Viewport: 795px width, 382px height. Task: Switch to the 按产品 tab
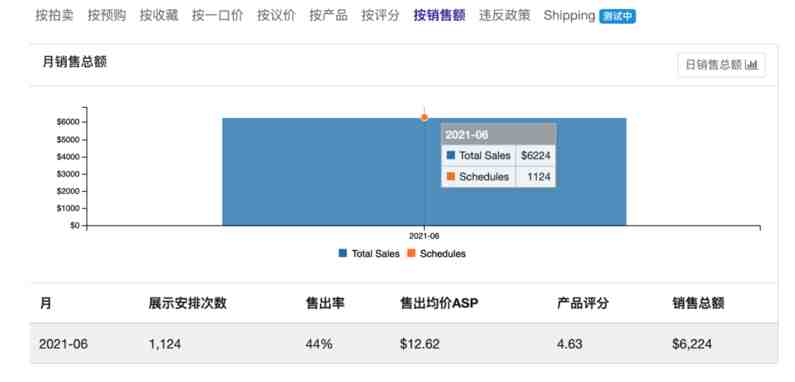(x=329, y=16)
